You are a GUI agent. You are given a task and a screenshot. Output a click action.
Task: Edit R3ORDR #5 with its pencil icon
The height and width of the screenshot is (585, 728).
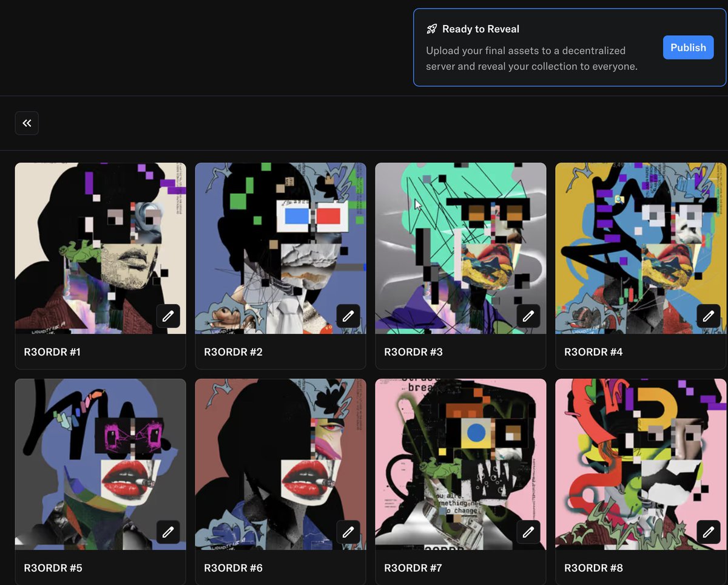168,532
